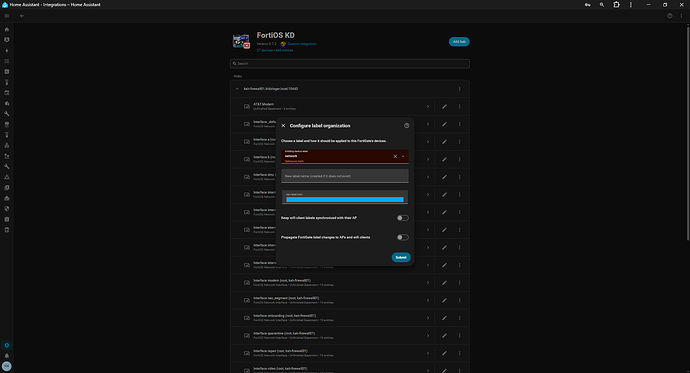Edit Interface modem device
The width and height of the screenshot is (690, 373).
(444, 283)
